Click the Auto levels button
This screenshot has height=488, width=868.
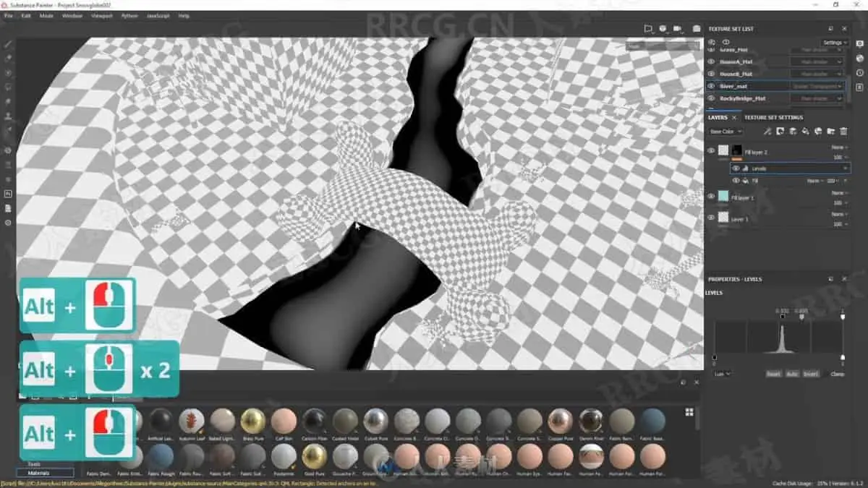pyautogui.click(x=792, y=374)
